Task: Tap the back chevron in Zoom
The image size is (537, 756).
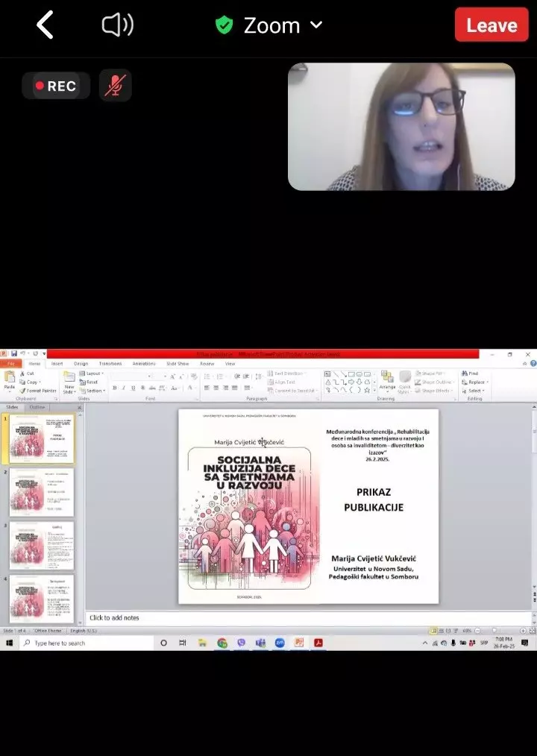Action: (45, 25)
